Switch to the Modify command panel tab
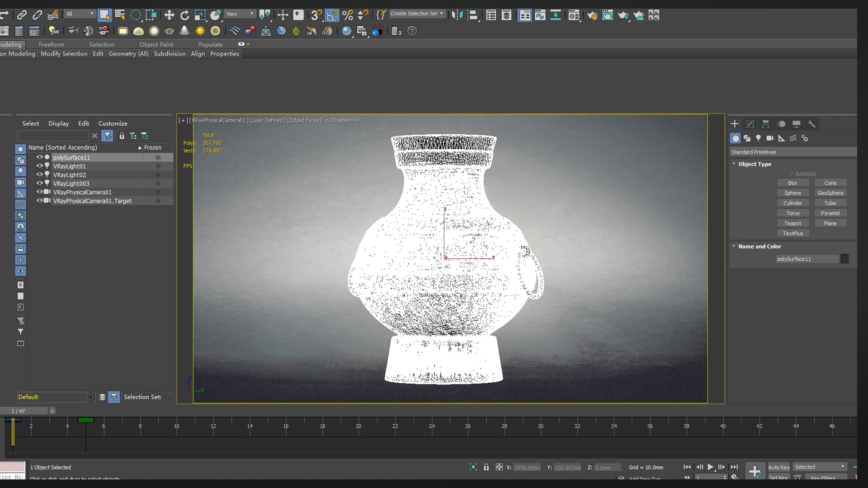This screenshot has height=488, width=868. (750, 124)
